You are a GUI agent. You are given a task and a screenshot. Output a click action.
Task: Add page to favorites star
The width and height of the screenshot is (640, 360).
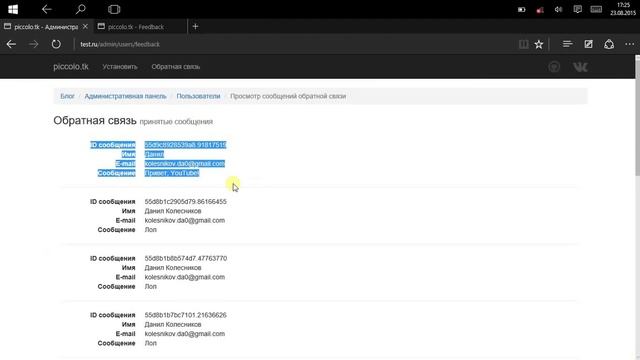(539, 44)
